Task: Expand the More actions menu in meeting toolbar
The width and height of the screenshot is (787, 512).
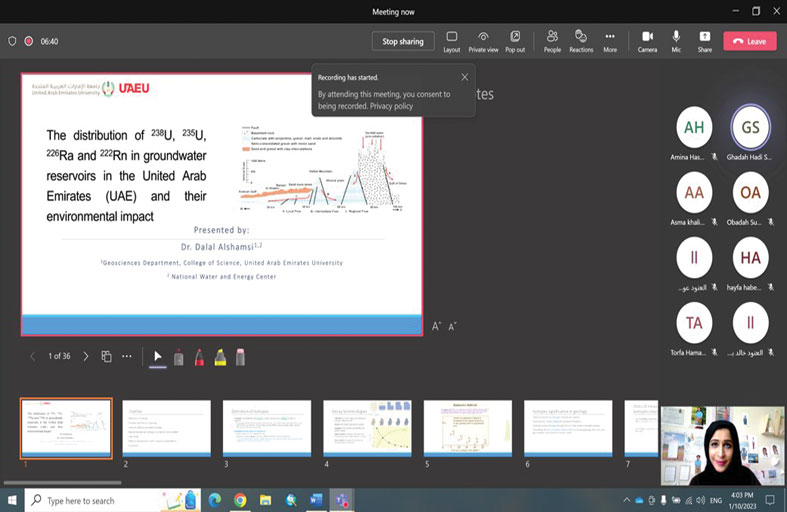Action: (x=610, y=40)
